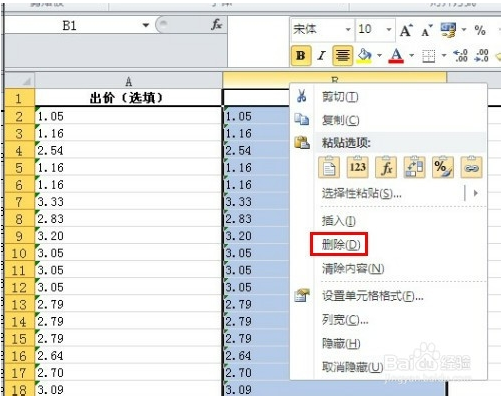Image resolution: width=503 pixels, height=400 pixels.
Task: Select 删除(D) in the context menu
Action: click(341, 245)
